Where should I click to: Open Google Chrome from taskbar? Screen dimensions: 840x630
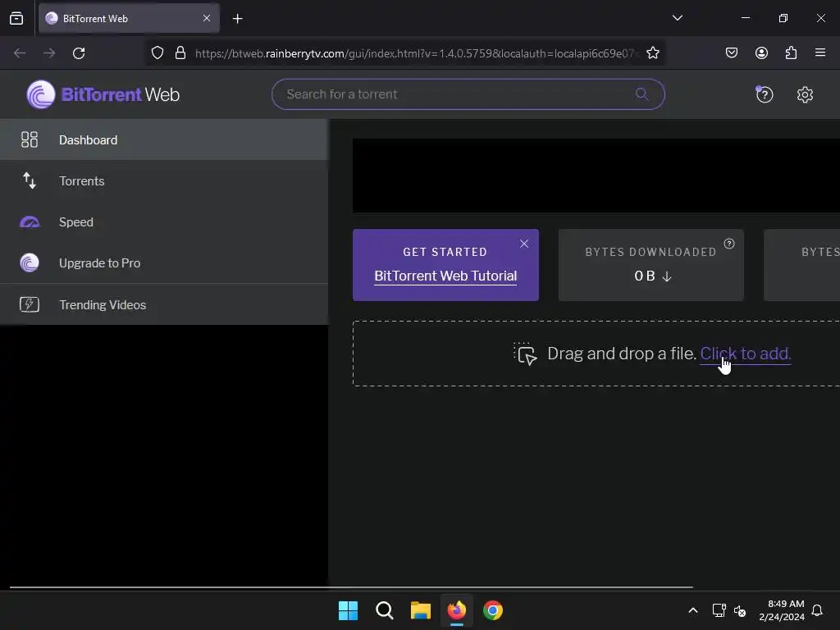tap(493, 610)
